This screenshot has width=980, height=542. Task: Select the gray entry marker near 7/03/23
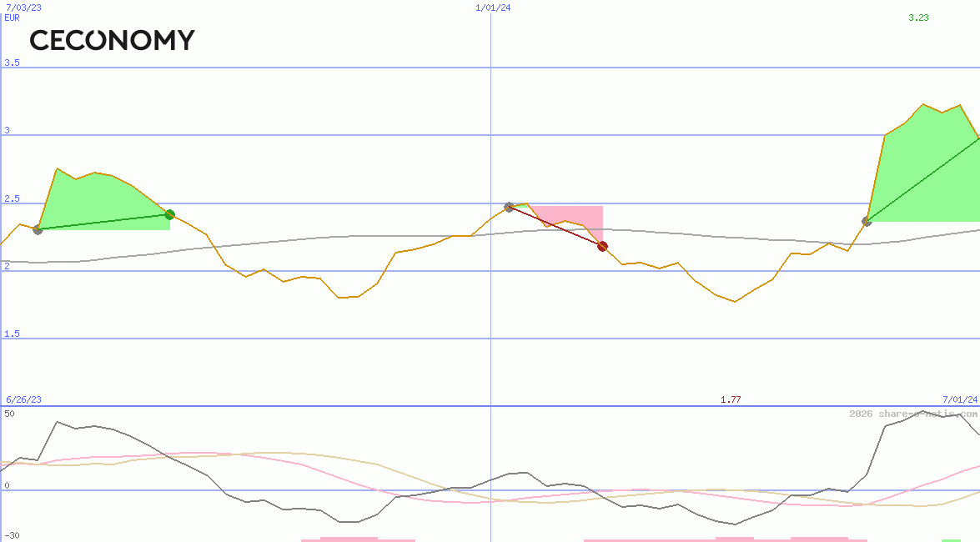tap(38, 229)
